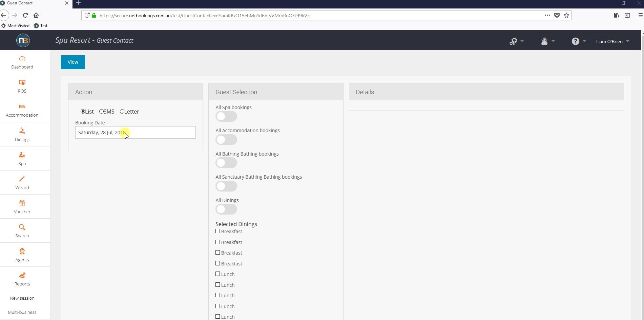
Task: Check the first Lunch checkbox
Action: click(217, 274)
